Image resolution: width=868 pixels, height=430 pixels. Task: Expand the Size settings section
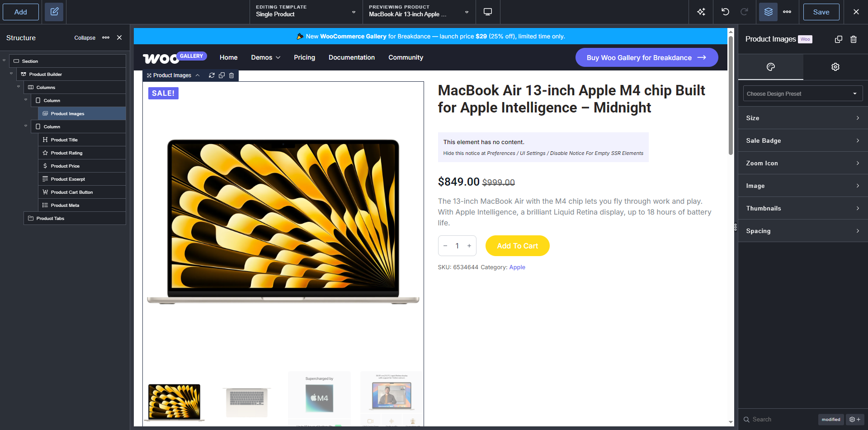tap(803, 118)
